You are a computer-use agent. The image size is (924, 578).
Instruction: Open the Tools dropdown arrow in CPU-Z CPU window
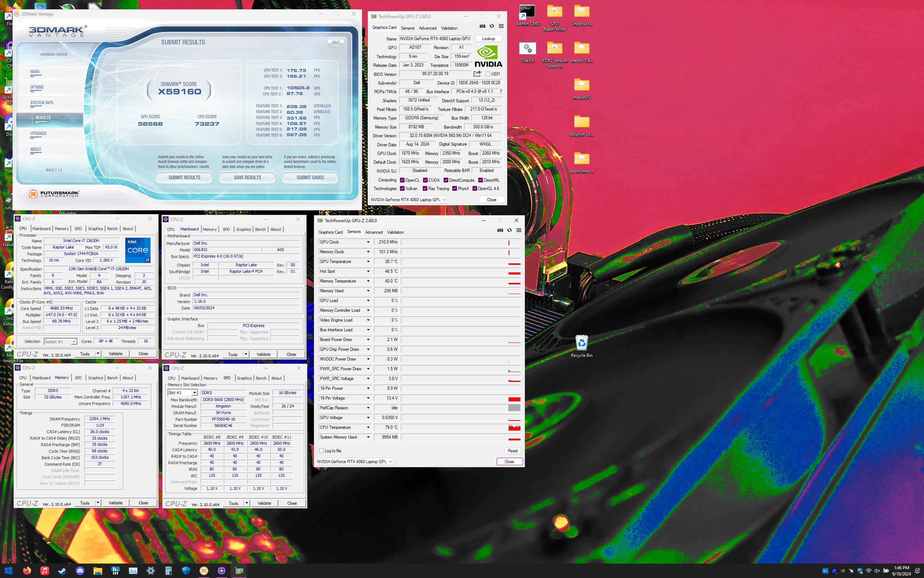coord(98,354)
